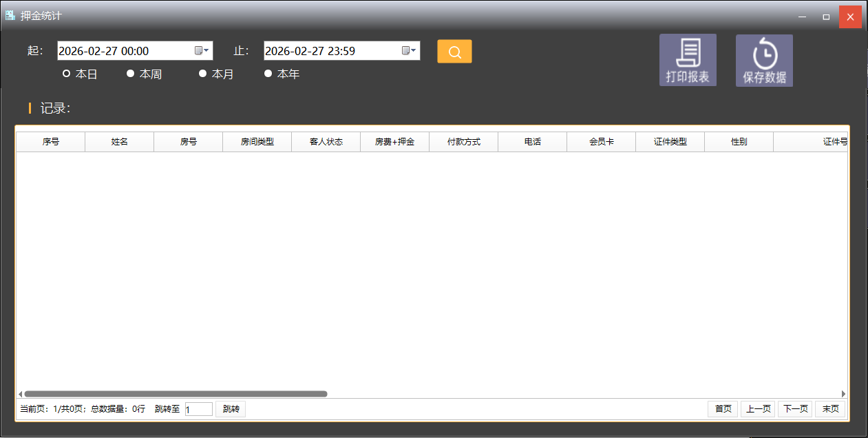Click the orange search magnifier button
The height and width of the screenshot is (438, 868).
(454, 52)
